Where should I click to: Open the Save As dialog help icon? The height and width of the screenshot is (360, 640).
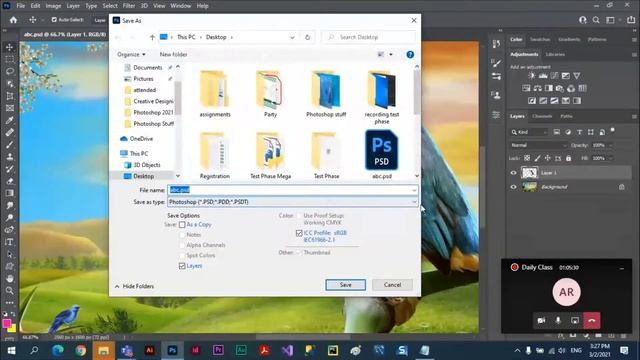pyautogui.click(x=410, y=54)
